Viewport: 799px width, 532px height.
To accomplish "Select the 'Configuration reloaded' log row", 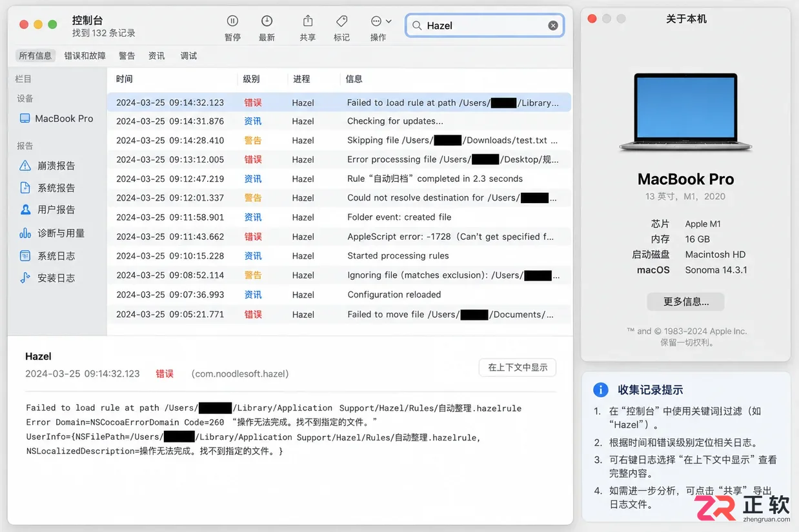I will coord(339,295).
